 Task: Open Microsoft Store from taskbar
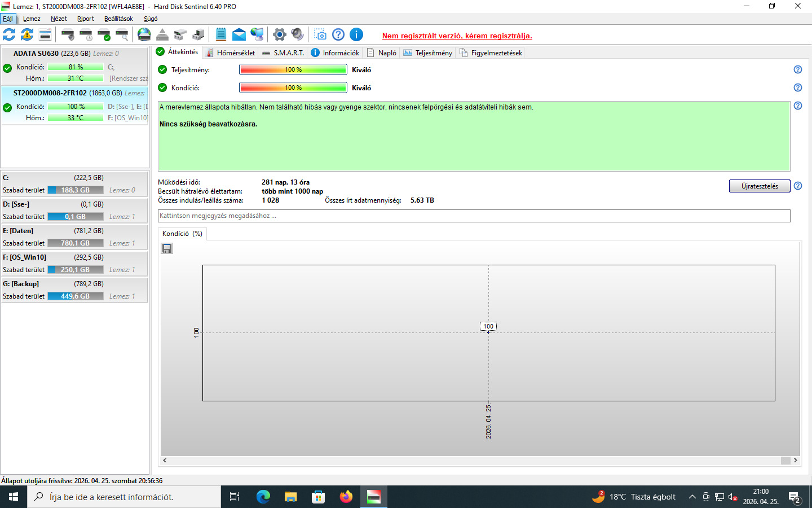coord(318,497)
